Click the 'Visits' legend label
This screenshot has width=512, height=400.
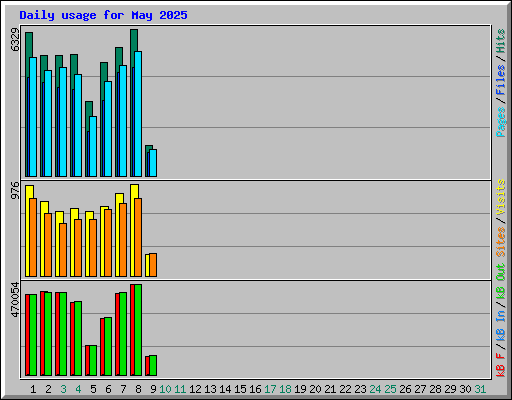pyautogui.click(x=500, y=197)
